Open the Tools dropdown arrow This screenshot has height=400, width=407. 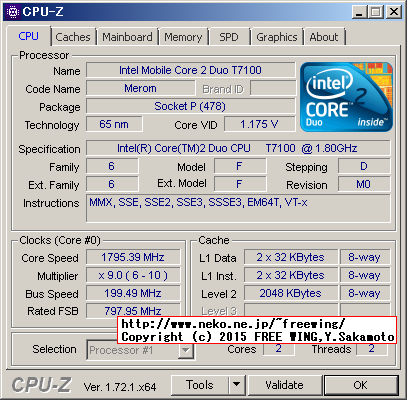[237, 385]
